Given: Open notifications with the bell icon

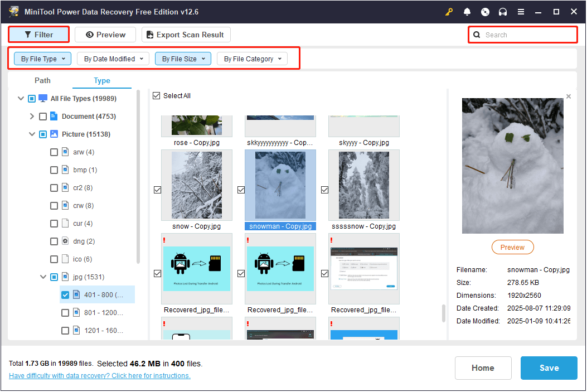Looking at the screenshot, I should (467, 11).
